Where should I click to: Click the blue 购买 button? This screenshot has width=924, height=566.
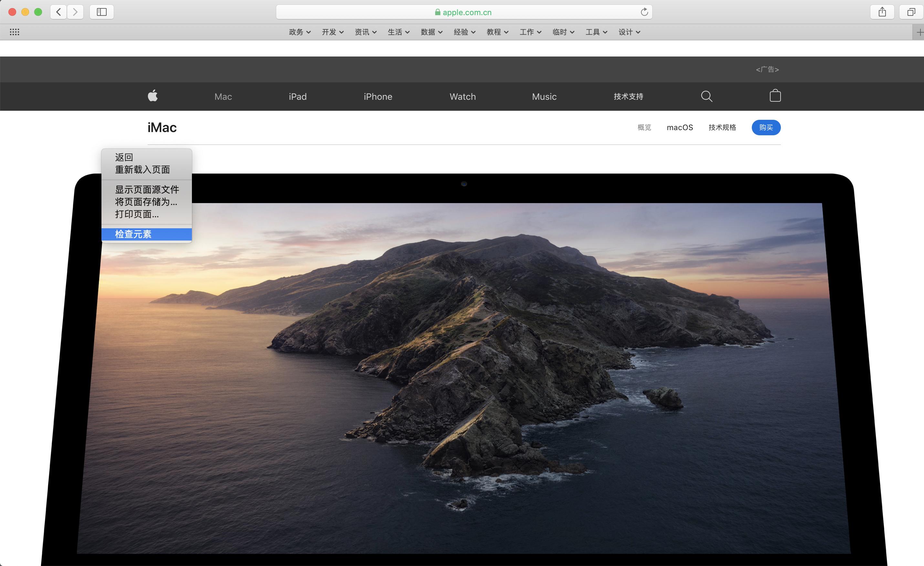tap(766, 128)
